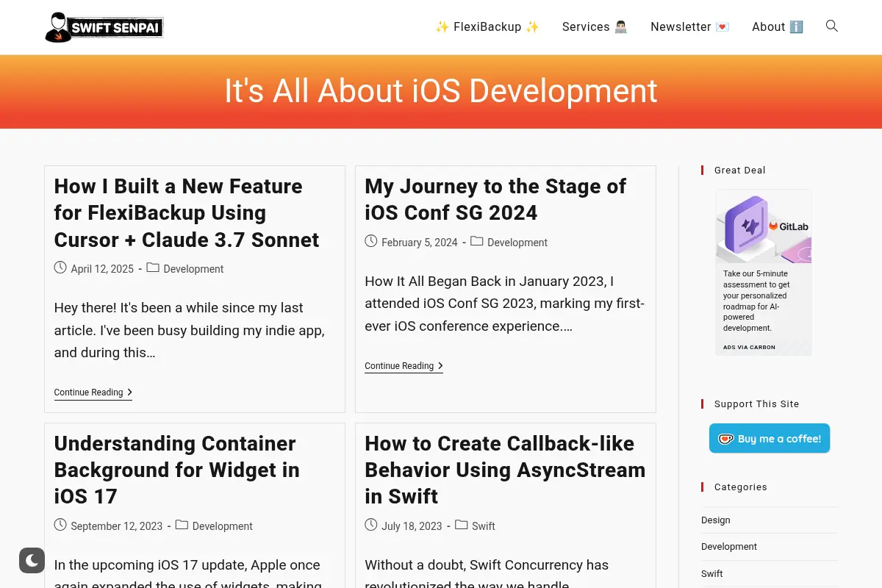
Task: Open the FlexiBackup Cursor Claude article title
Action: tap(187, 213)
